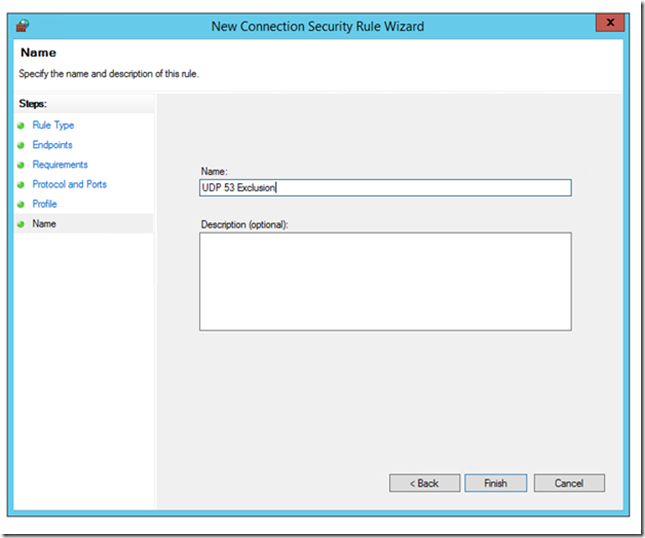Click the green bullet beside Profile
This screenshot has width=645, height=538.
[21, 204]
